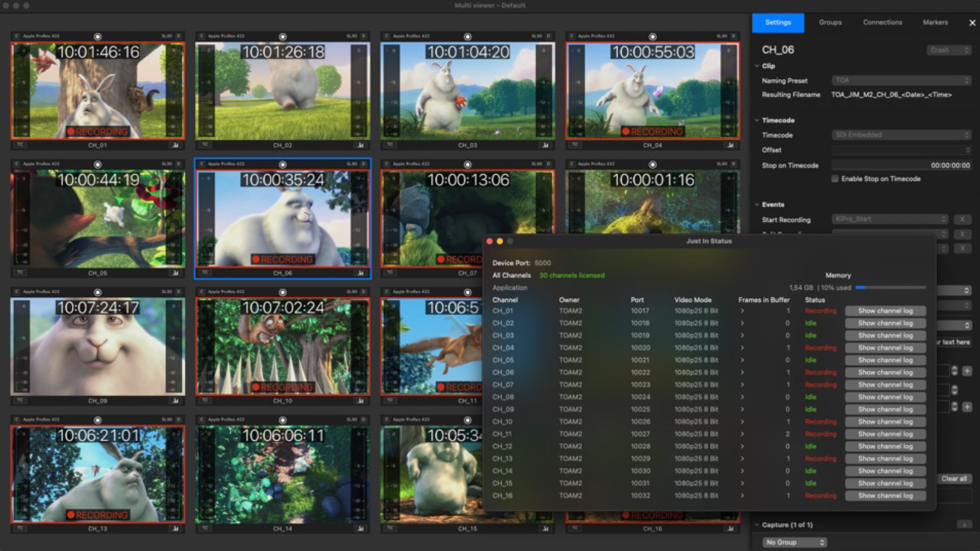The image size is (980, 551).
Task: Click the TC icon below CH_09
Action: click(20, 400)
